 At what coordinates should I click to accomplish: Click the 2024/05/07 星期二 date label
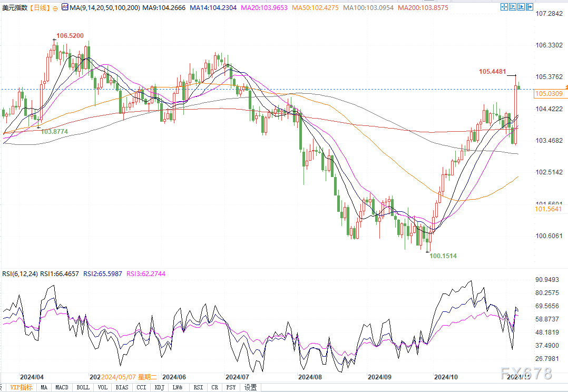tap(128, 377)
